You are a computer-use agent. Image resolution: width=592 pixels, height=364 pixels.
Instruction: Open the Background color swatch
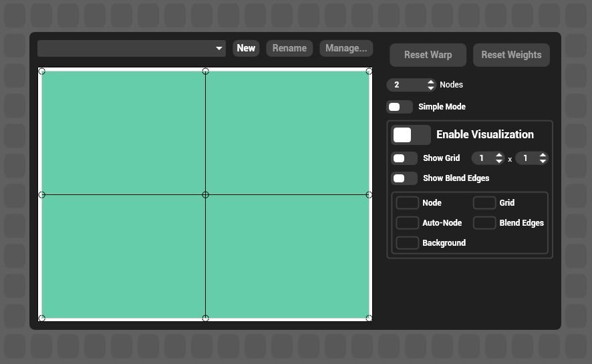click(407, 242)
